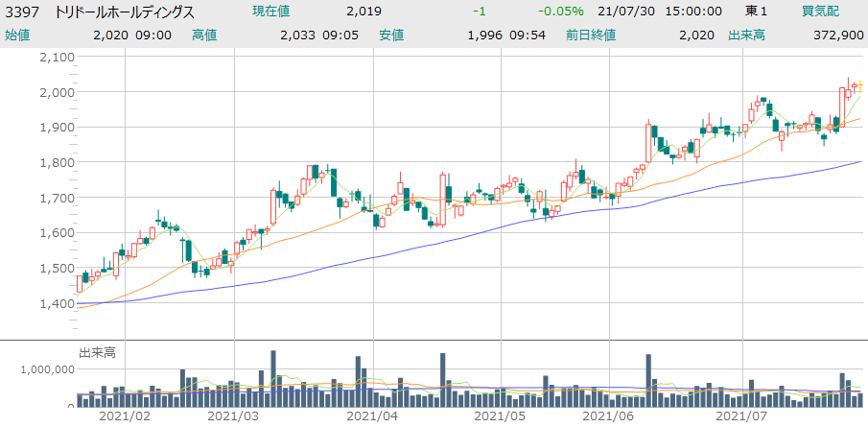Click the トリドールホールディングス company name
Image resolution: width=868 pixels, height=427 pixels.
click(123, 12)
